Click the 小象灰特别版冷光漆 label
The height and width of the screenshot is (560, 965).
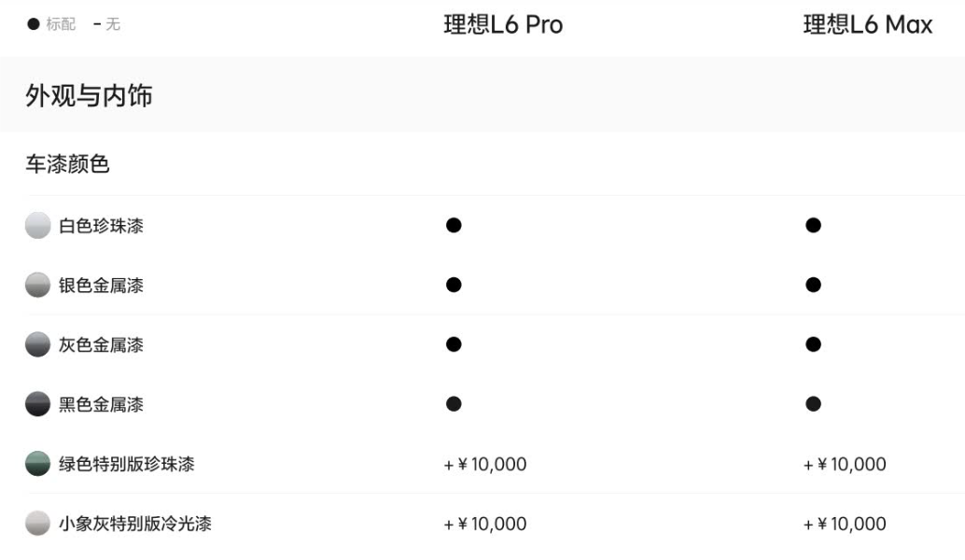tap(134, 525)
